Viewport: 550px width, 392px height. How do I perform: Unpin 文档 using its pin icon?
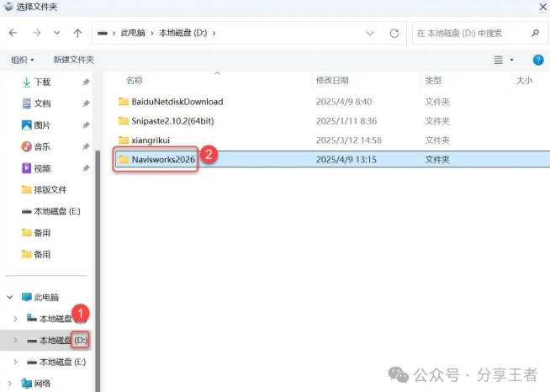tap(86, 103)
